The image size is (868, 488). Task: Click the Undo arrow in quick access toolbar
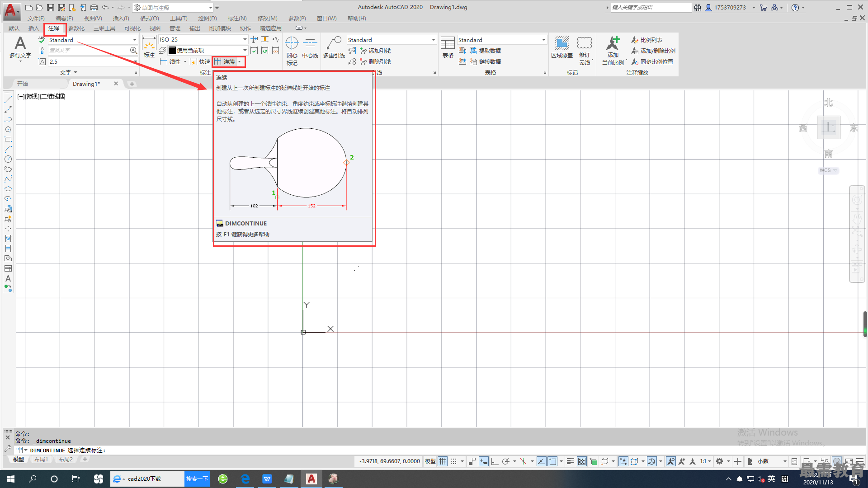pyautogui.click(x=105, y=8)
